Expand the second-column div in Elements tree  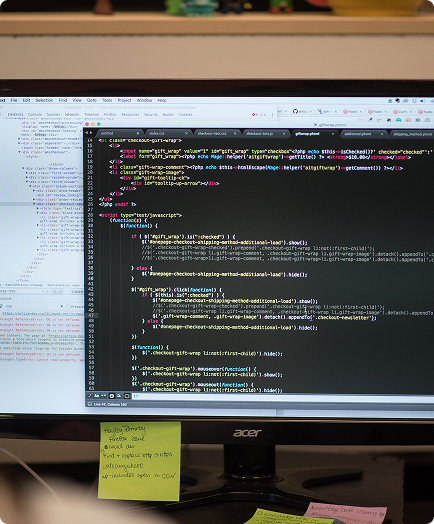point(27,177)
